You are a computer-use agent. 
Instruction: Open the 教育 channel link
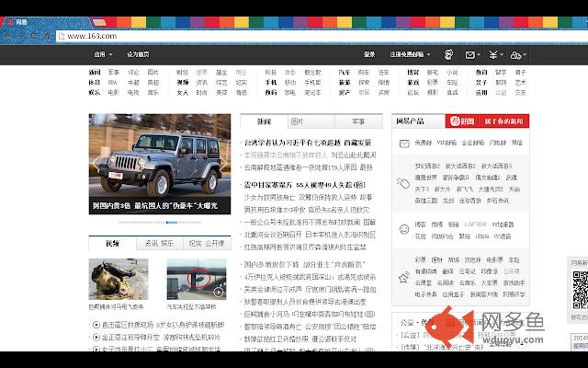click(481, 72)
